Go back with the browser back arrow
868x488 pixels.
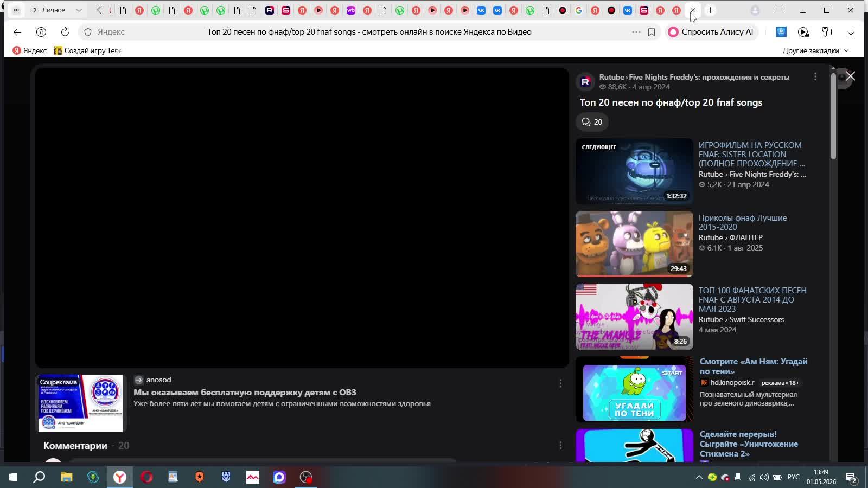click(x=17, y=32)
